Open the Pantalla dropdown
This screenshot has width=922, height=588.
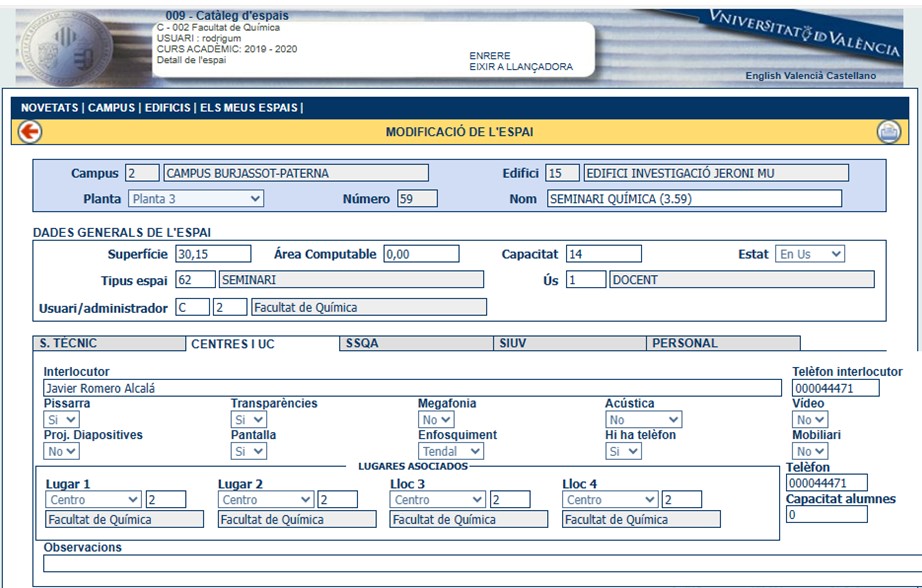click(x=249, y=451)
